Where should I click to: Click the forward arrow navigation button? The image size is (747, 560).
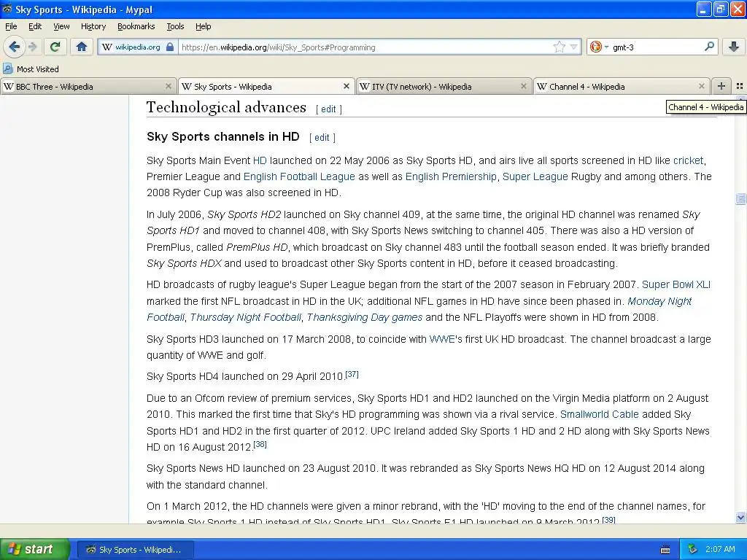coord(32,47)
